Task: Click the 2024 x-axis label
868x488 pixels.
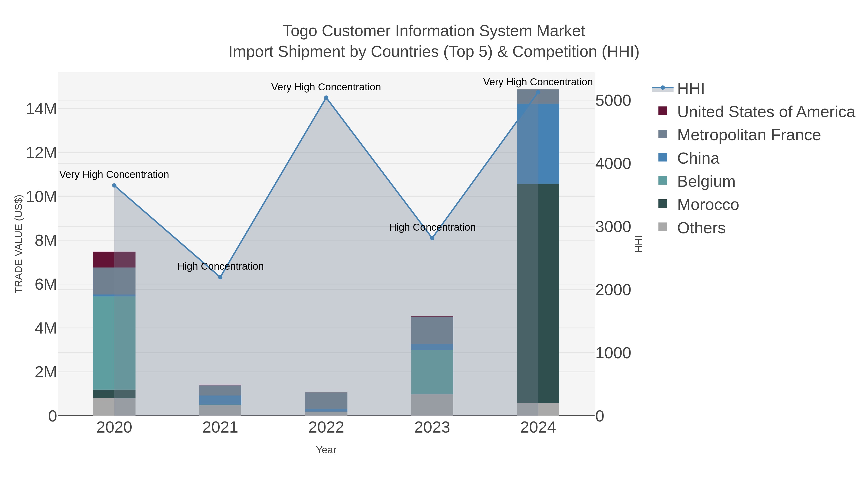Action: [x=538, y=428]
